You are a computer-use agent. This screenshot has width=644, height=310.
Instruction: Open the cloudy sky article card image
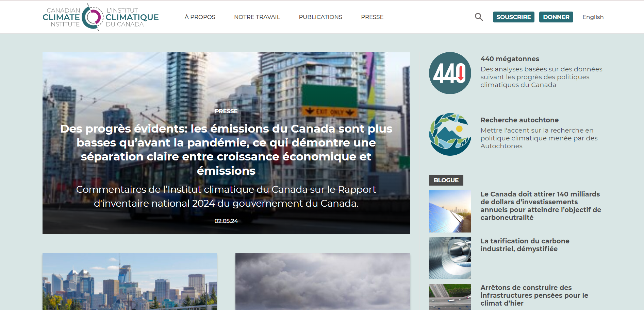click(323, 281)
